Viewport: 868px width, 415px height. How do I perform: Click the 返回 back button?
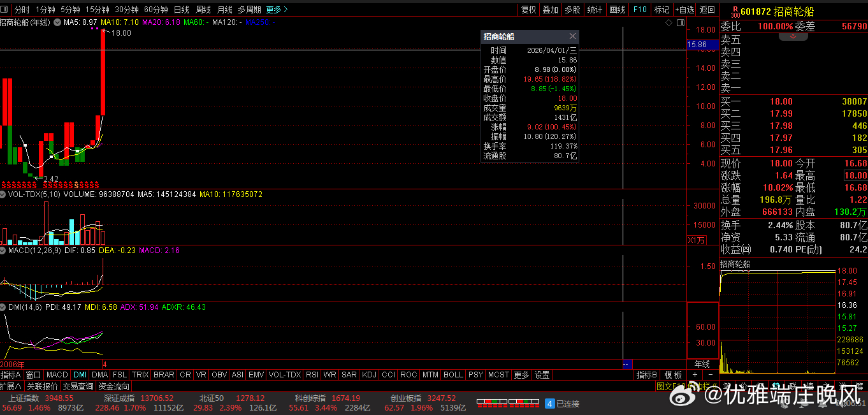(x=707, y=10)
